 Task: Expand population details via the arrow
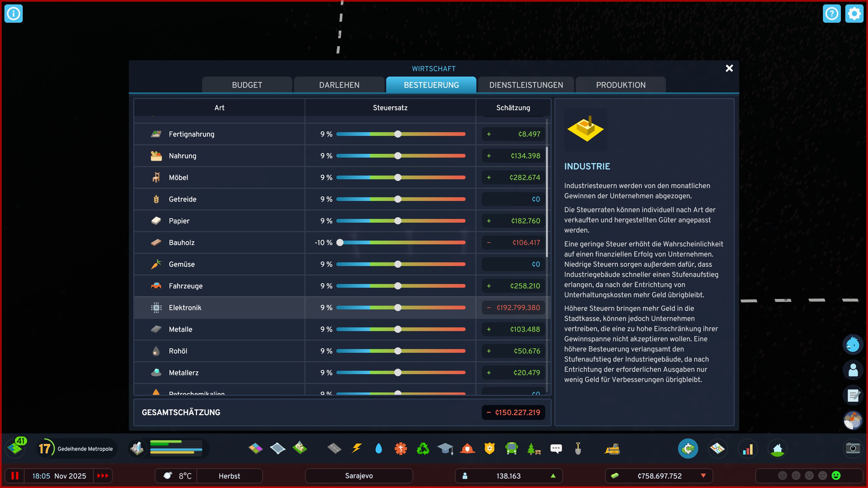click(554, 476)
